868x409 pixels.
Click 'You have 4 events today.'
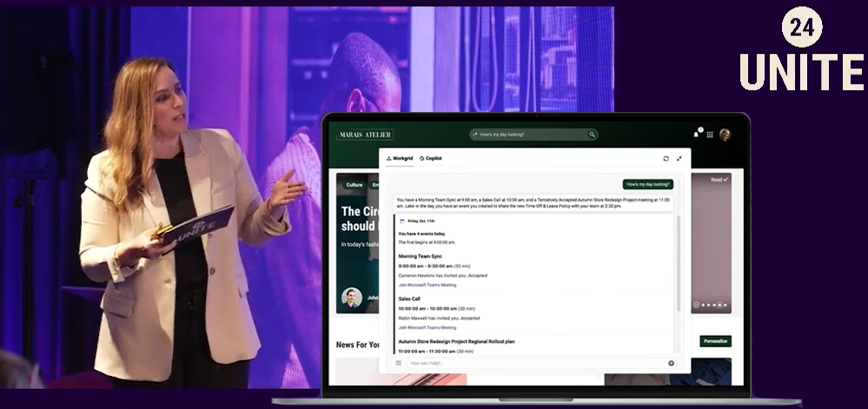(421, 234)
